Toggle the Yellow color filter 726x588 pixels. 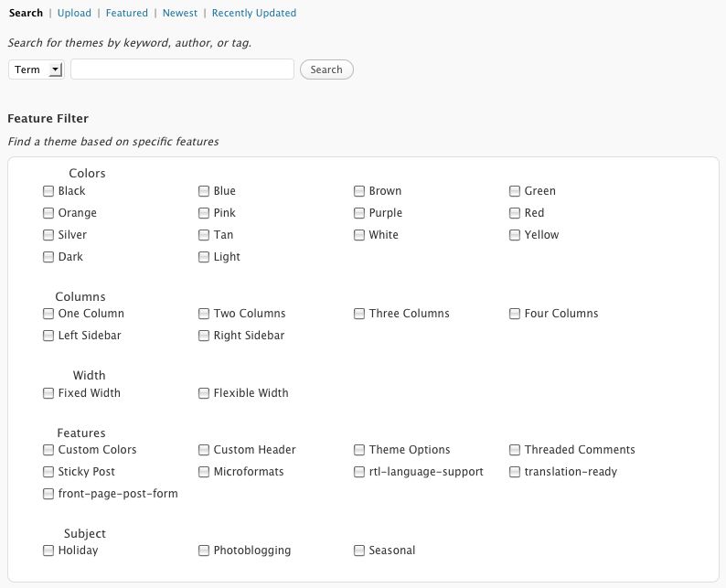[515, 235]
